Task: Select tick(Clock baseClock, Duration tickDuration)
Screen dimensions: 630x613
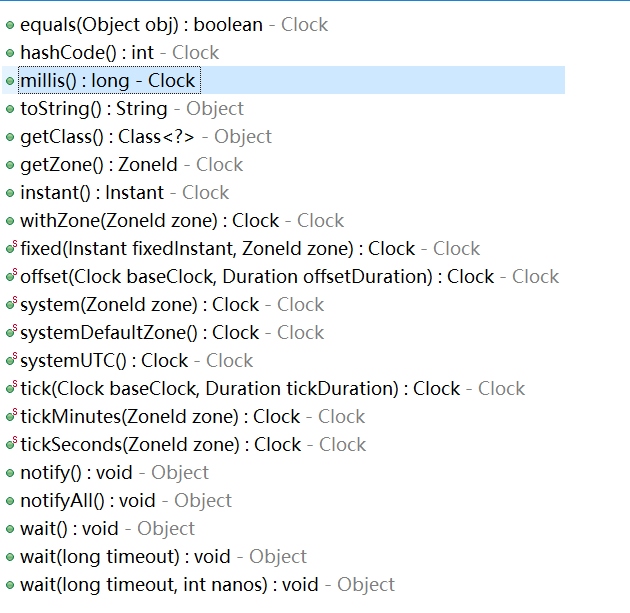Action: click(272, 389)
